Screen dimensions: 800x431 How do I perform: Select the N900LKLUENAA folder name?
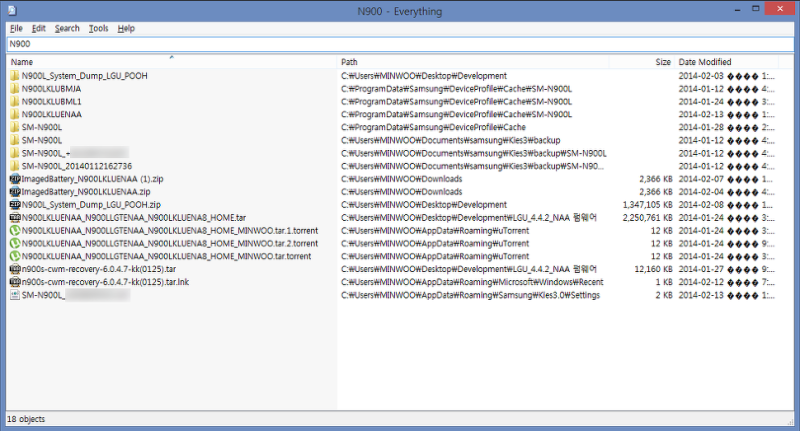(52, 115)
